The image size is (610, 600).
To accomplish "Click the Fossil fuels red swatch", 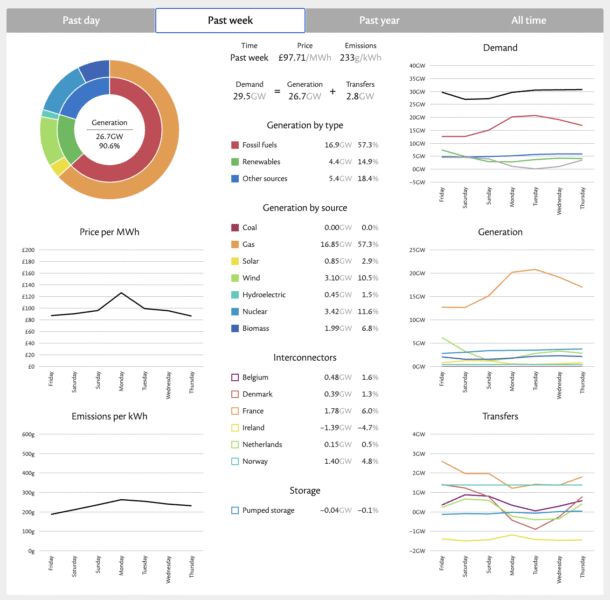I will [235, 144].
